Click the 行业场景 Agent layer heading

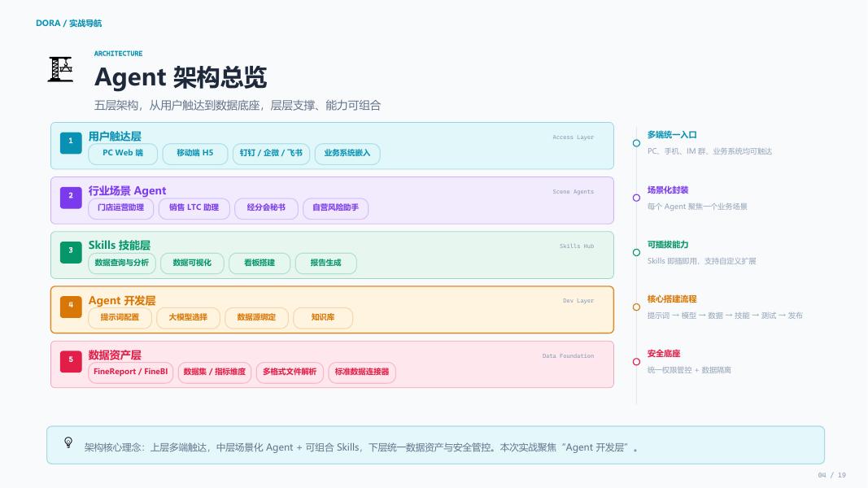128,191
